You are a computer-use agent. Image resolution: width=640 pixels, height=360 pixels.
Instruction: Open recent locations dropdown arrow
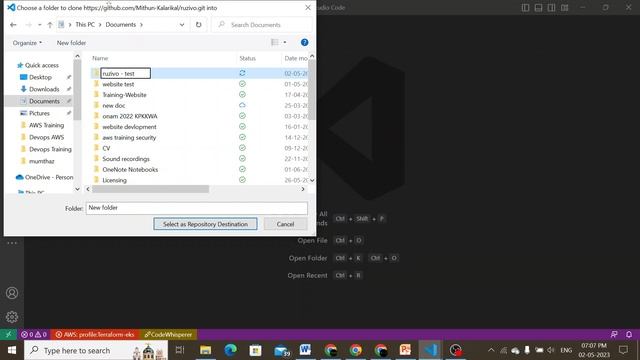40,25
